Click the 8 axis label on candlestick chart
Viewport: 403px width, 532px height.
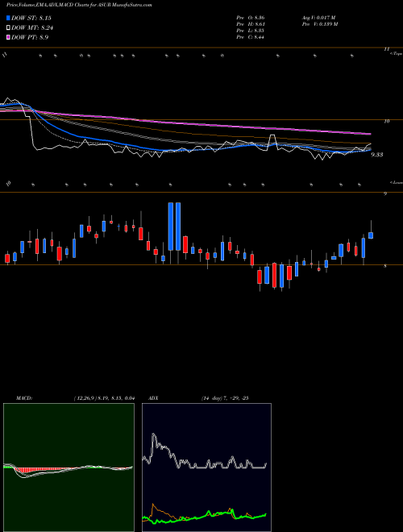pos(385,266)
